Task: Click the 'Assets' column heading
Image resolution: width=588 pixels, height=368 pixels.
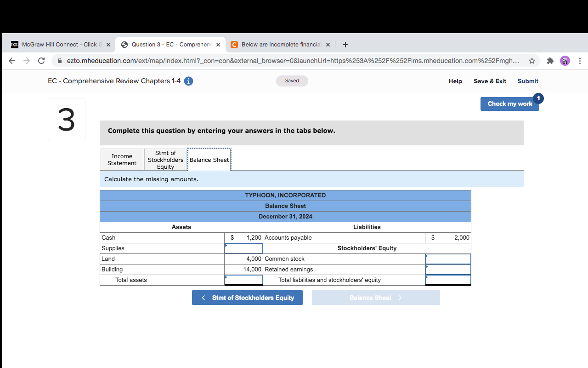Action: pos(181,227)
